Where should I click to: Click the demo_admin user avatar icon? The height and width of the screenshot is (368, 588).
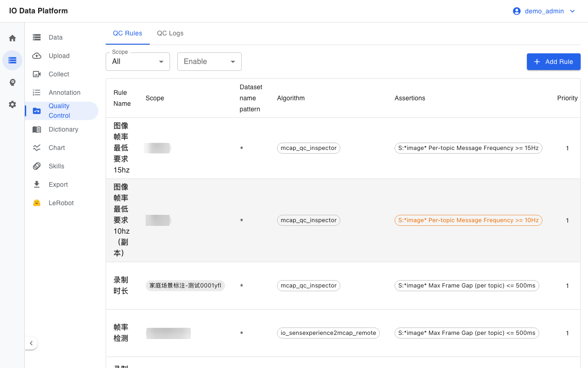(517, 11)
